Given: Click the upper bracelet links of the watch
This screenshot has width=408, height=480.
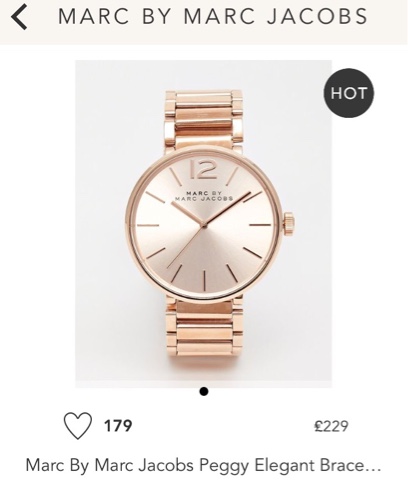Looking at the screenshot, I should tap(204, 119).
